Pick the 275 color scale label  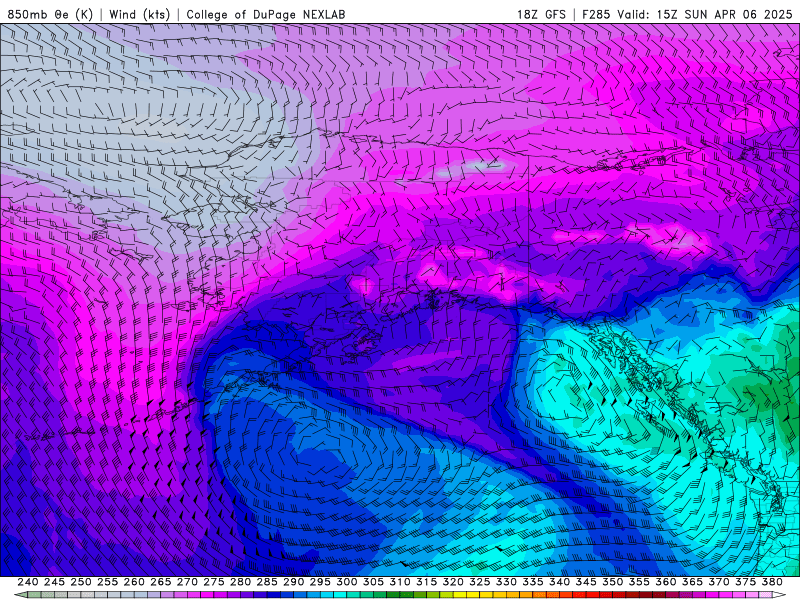pos(214,582)
